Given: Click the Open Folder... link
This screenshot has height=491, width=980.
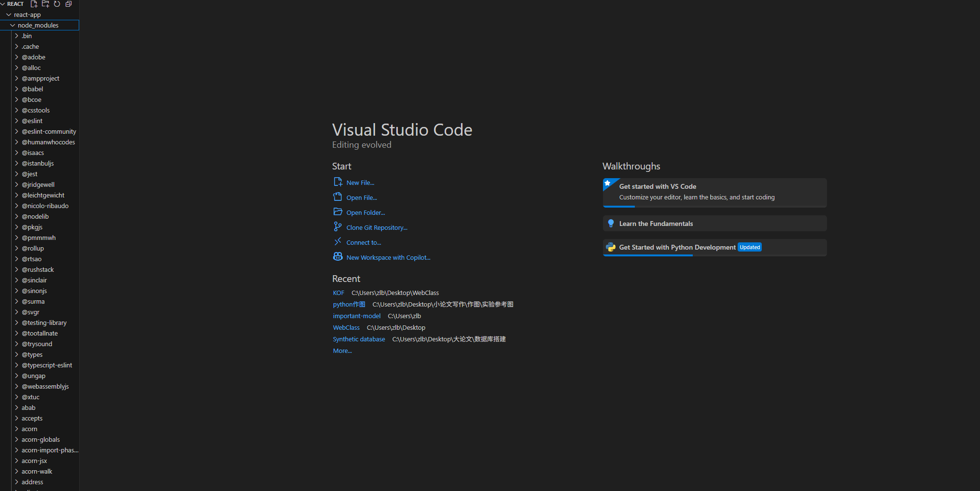Looking at the screenshot, I should [x=365, y=212].
